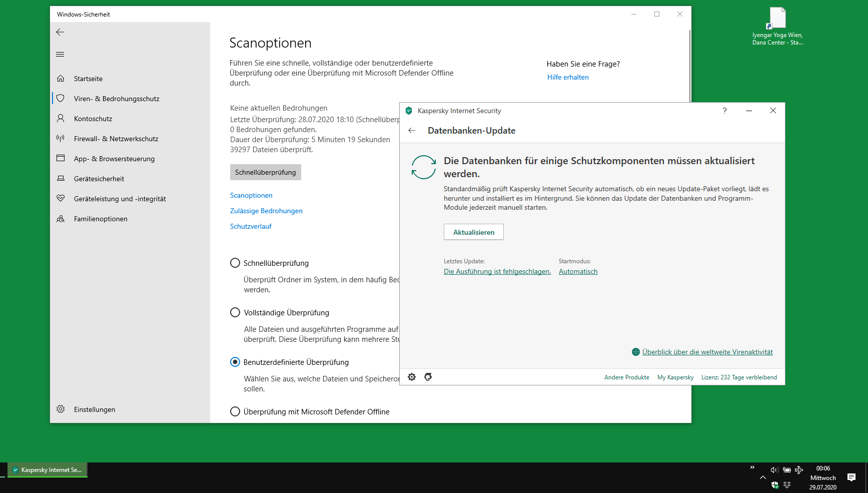Click Andere Produkte in Kaspersky footer
The image size is (868, 493).
627,377
